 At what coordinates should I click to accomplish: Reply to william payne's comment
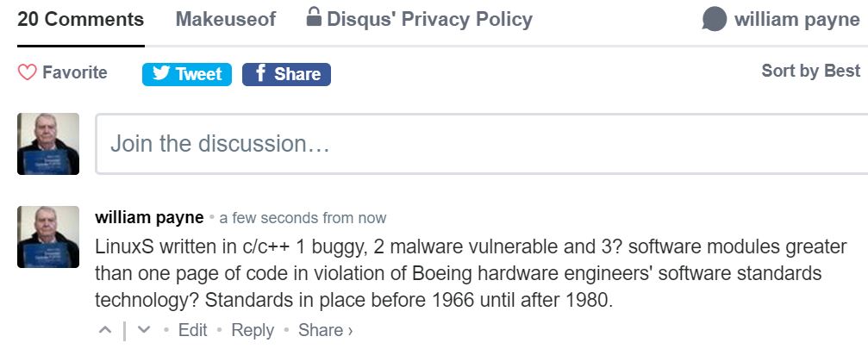(253, 330)
